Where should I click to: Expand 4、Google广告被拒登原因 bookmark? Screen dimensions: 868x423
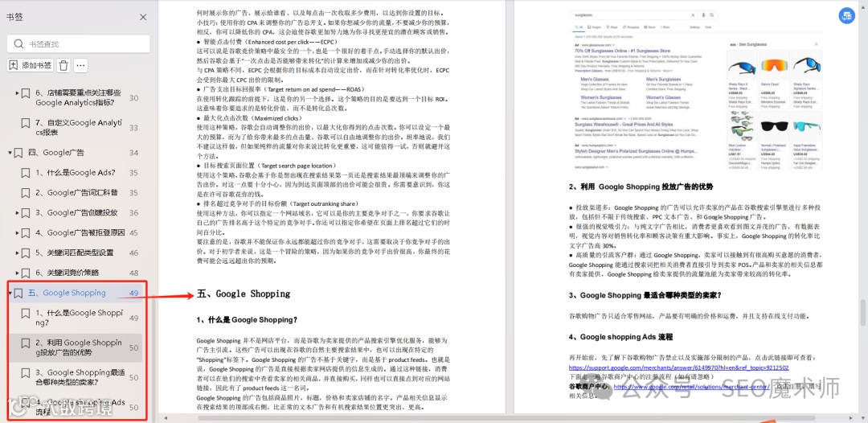tap(17, 232)
